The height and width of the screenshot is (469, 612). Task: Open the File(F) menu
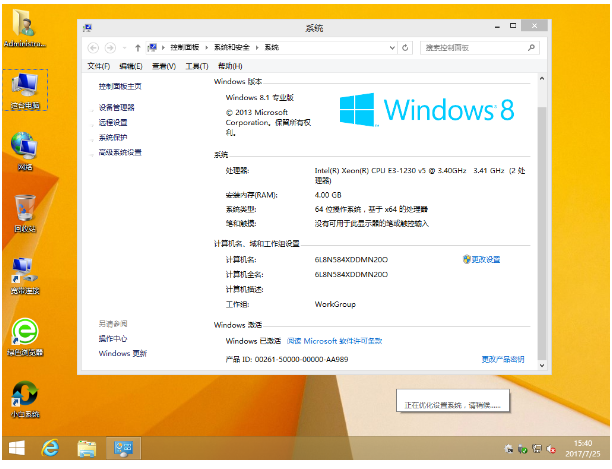pyautogui.click(x=98, y=66)
